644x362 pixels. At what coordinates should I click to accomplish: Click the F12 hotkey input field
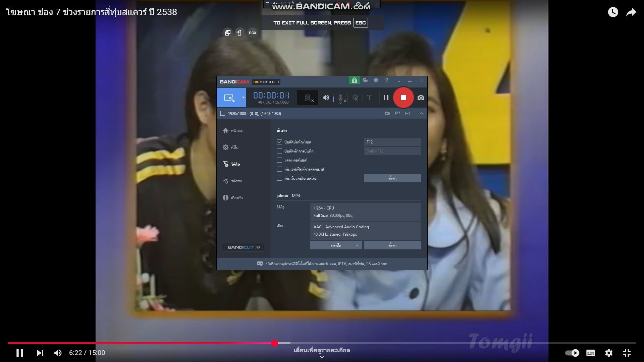[392, 142]
